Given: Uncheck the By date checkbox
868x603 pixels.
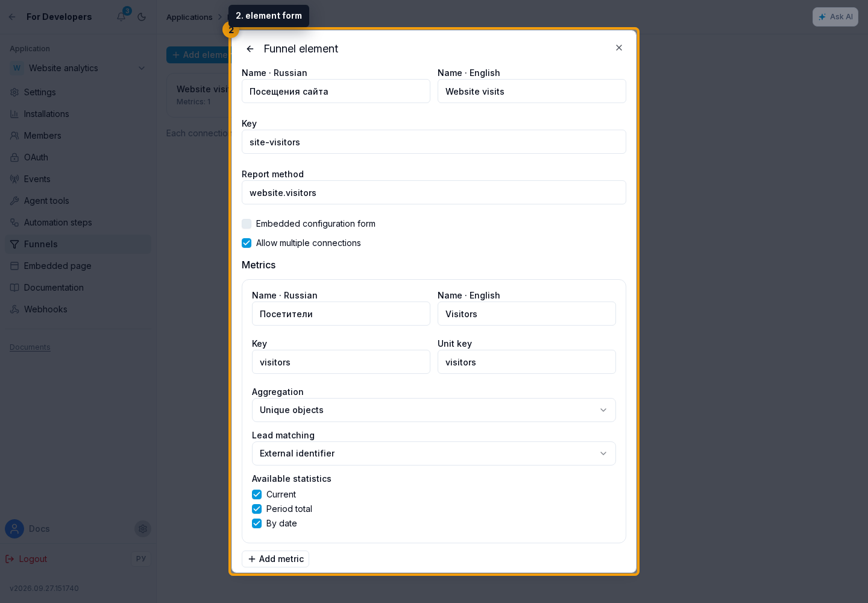Looking at the screenshot, I should pyautogui.click(x=257, y=523).
